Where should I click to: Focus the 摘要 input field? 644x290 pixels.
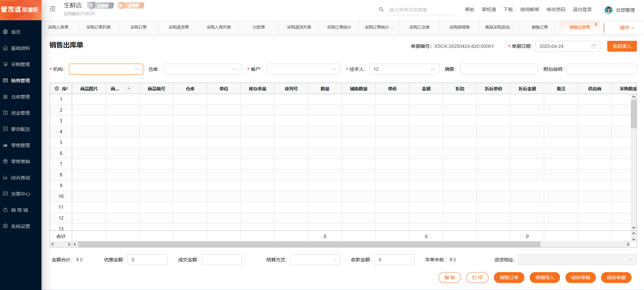(x=499, y=69)
